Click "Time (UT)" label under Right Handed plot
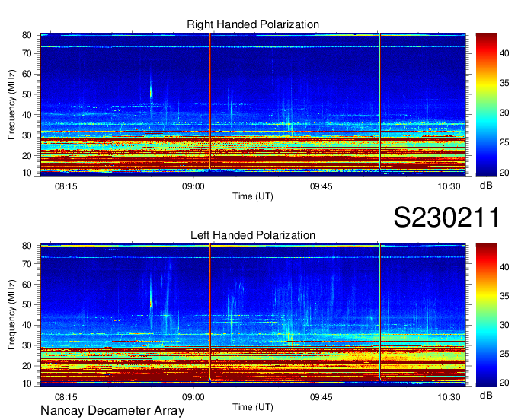Image resolution: width=518 pixels, height=420 pixels. click(x=253, y=196)
